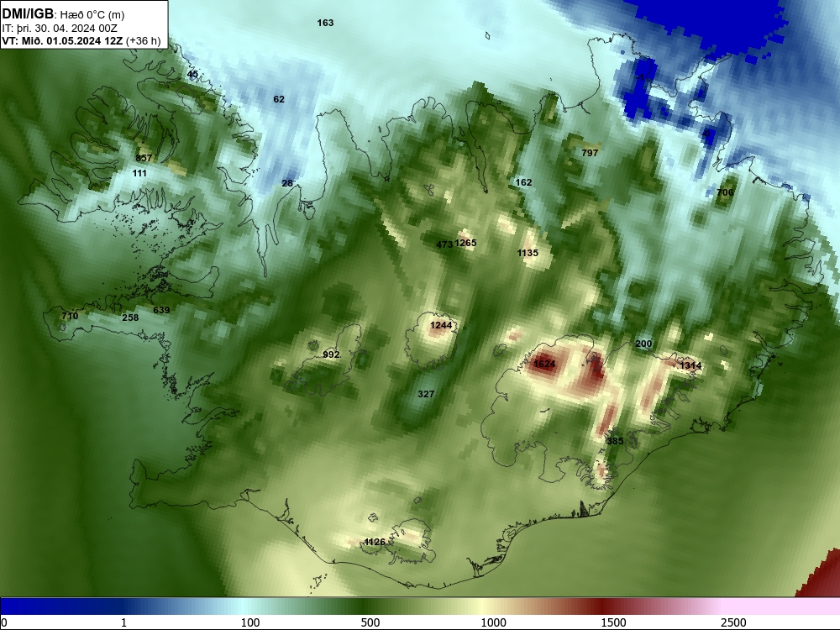Screen dimensions: 840x630
Task: Click the 100 tick on the color scale
Action: [250, 622]
